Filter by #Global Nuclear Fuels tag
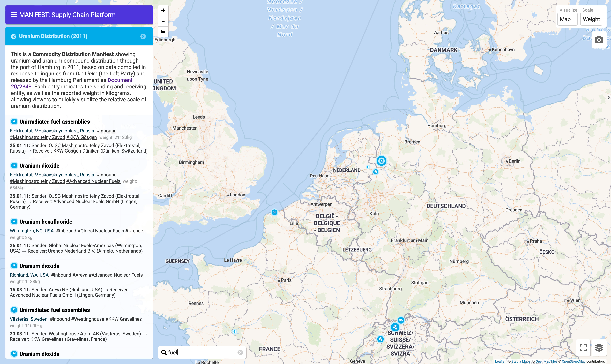 click(x=101, y=231)
